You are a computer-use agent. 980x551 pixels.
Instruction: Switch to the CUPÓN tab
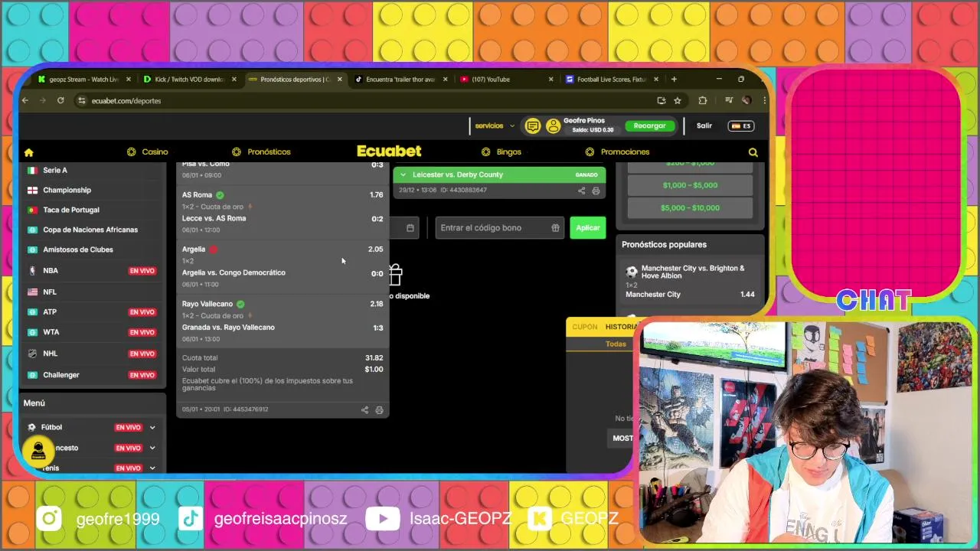(585, 327)
